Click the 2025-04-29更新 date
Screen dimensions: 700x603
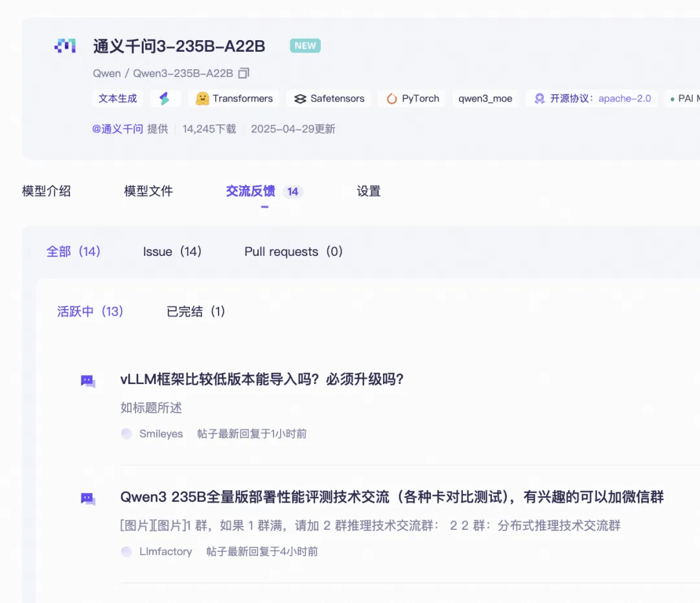pos(293,130)
